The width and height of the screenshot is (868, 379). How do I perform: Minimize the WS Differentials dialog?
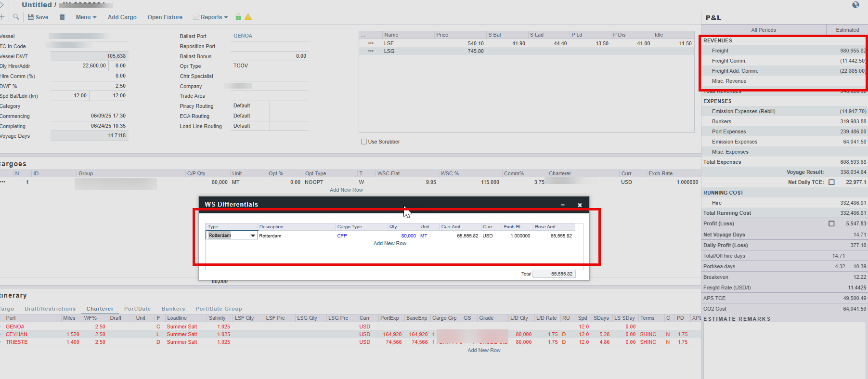click(x=562, y=205)
